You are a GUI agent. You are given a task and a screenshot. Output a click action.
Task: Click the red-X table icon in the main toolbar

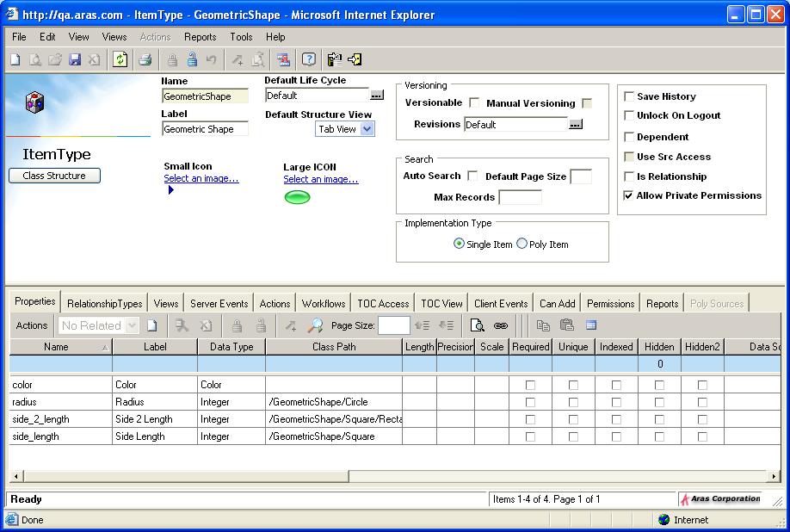283,60
